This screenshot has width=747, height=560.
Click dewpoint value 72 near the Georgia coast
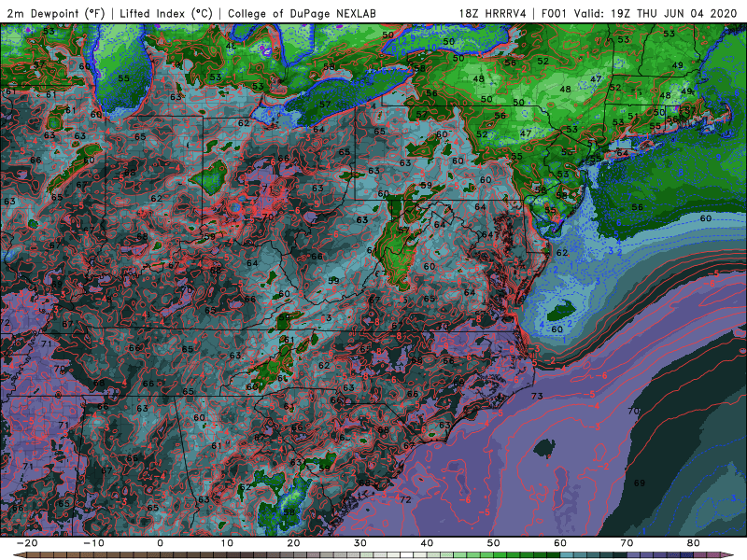405,499
